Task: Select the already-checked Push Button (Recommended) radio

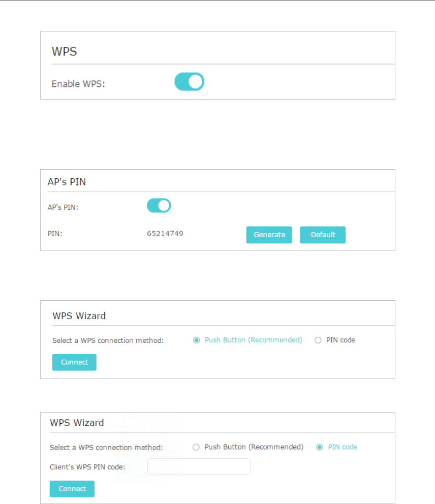Action: (196, 340)
